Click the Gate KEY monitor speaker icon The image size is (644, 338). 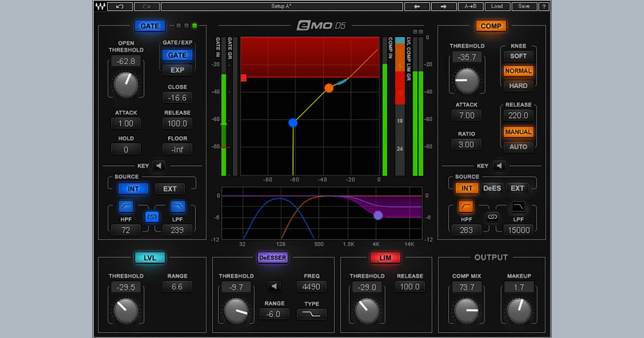coord(158,166)
